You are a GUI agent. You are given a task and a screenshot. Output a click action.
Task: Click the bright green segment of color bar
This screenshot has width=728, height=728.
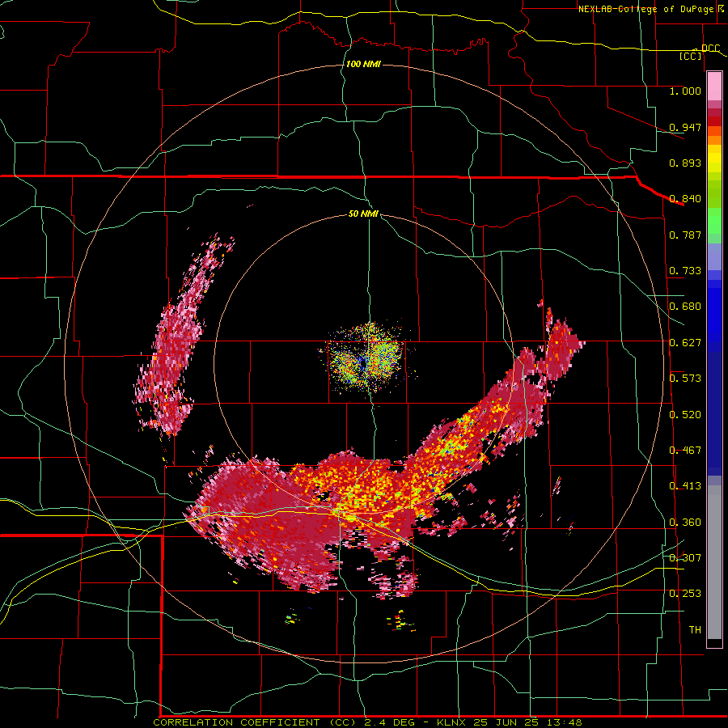[x=714, y=221]
